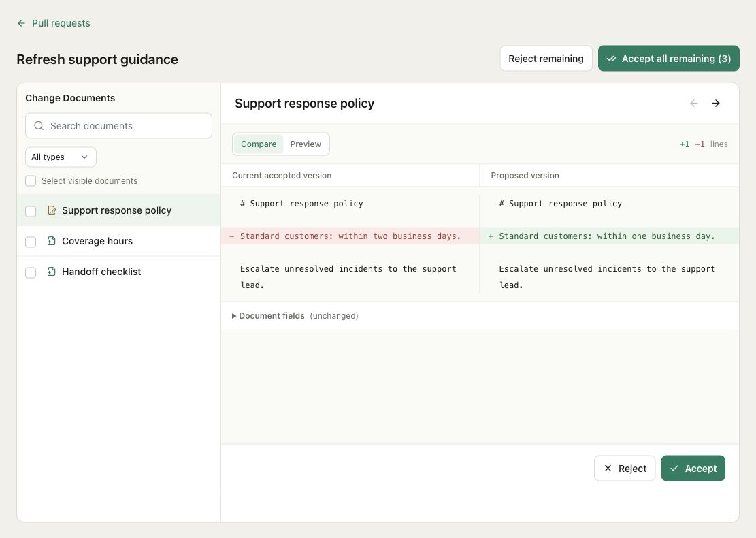
Task: Tick the Coverage hours checkbox
Action: 31,241
